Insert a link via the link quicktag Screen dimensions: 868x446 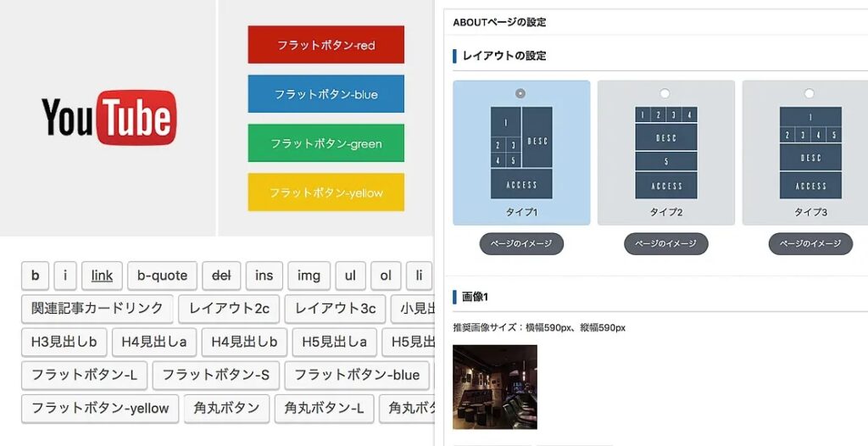102,276
